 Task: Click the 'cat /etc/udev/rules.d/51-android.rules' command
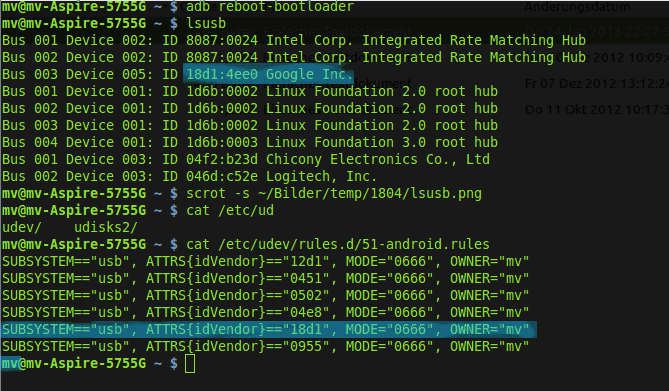coord(338,244)
